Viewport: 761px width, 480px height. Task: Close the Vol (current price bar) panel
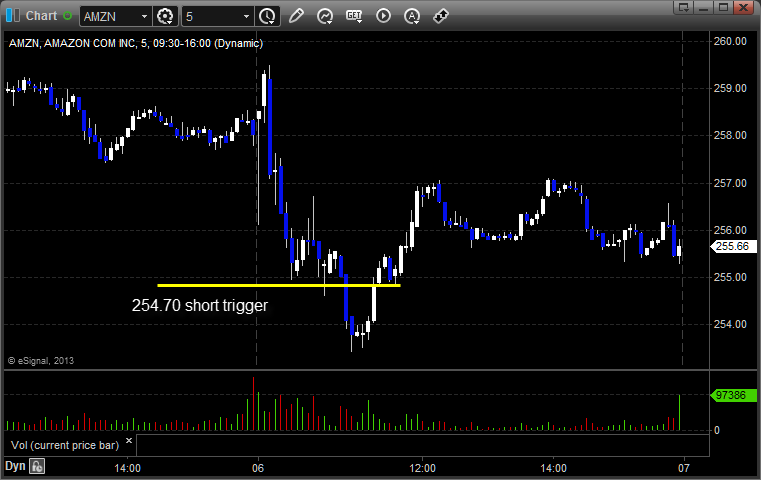click(x=129, y=441)
